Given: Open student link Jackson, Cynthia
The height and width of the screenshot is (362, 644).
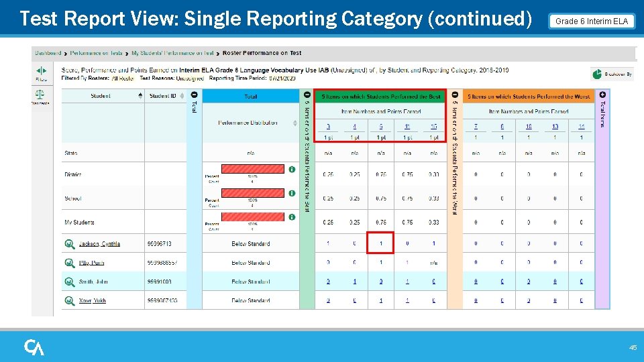Looking at the screenshot, I should 99,244.
